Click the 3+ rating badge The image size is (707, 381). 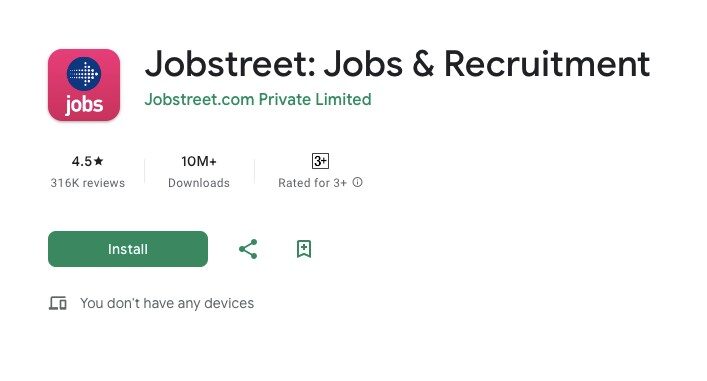tap(321, 161)
